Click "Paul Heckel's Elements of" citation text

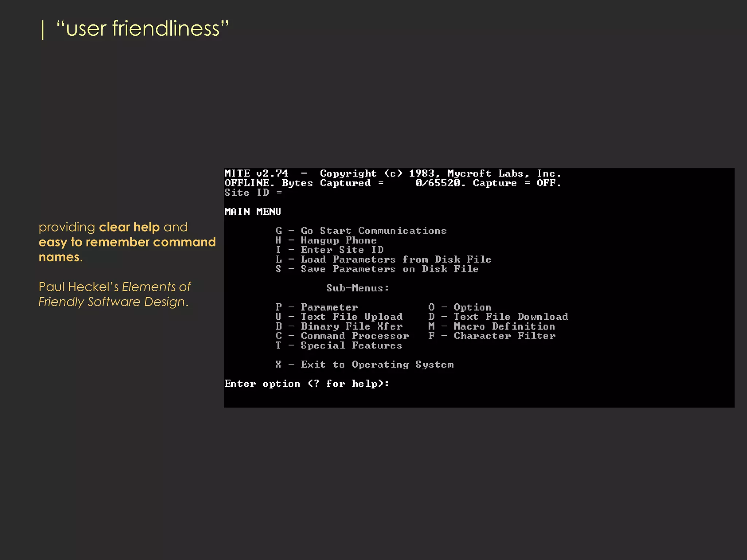[115, 287]
